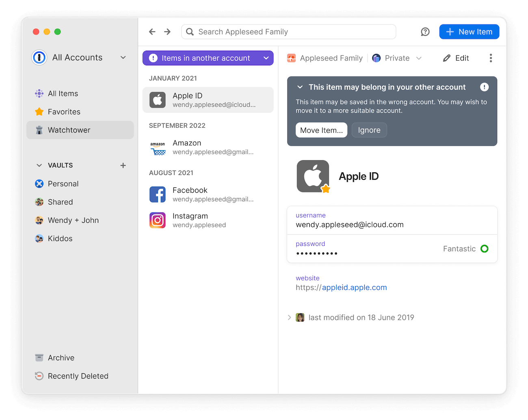Viewport: 528px width, 420px height.
Task: Toggle the favorite star on the Apple ID icon
Action: pos(325,189)
